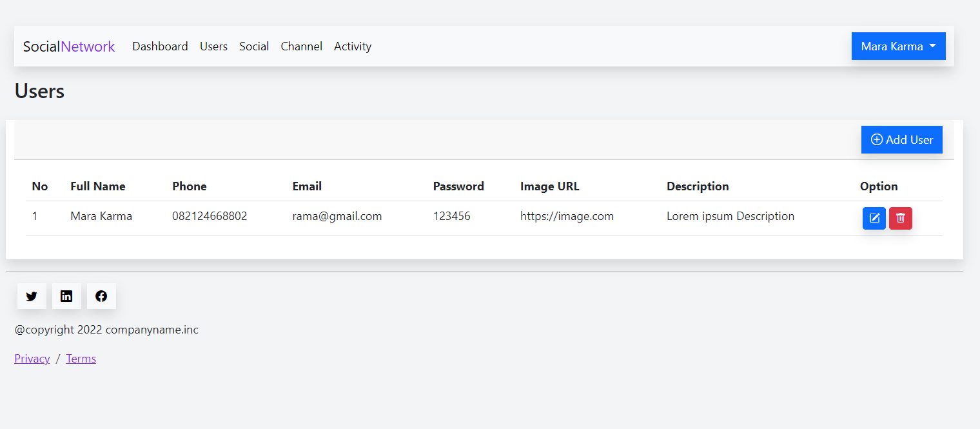Viewport: 980px width, 429px height.
Task: Click the Full Name column header
Action: click(98, 186)
